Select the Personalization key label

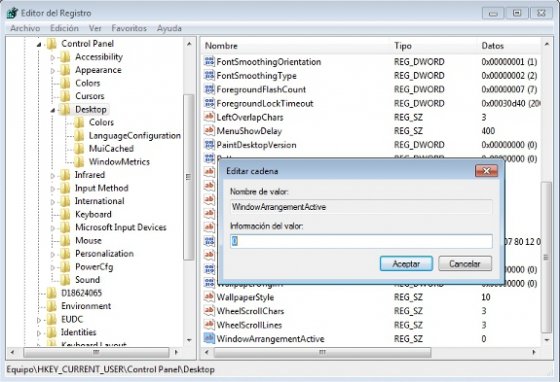pyautogui.click(x=104, y=253)
